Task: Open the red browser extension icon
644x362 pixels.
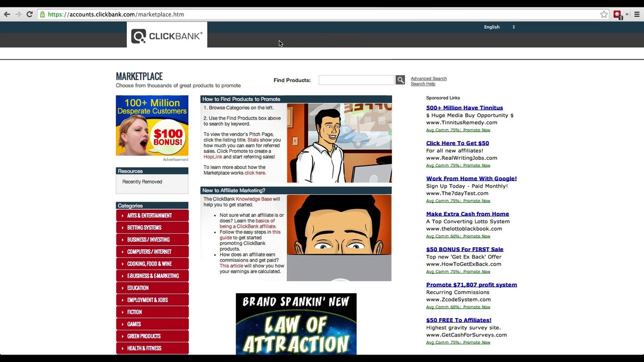Action: coord(617,15)
